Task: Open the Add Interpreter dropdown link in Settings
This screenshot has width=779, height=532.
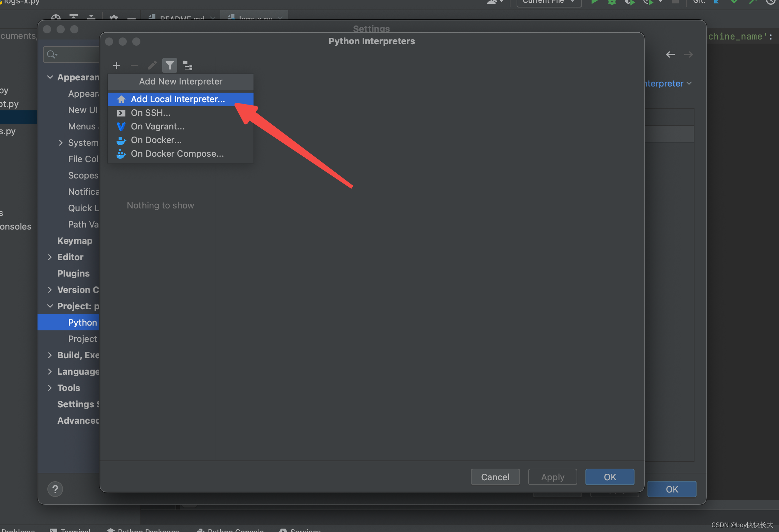Action: coord(668,83)
